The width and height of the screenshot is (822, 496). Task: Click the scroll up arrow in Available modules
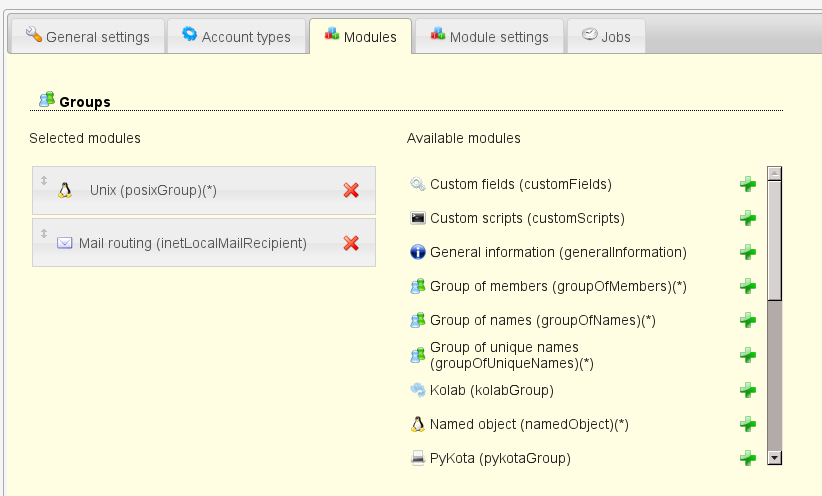[x=774, y=174]
